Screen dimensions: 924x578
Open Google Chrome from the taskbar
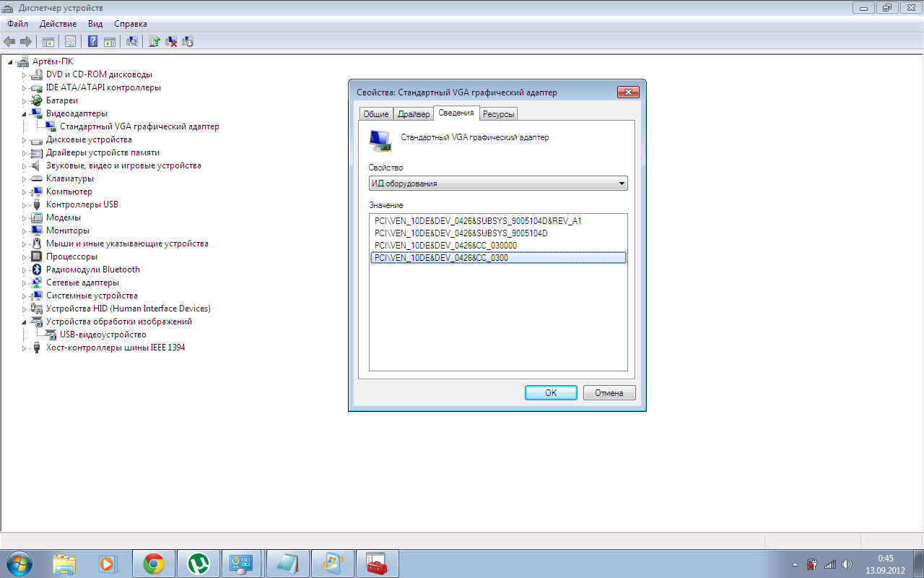click(154, 564)
